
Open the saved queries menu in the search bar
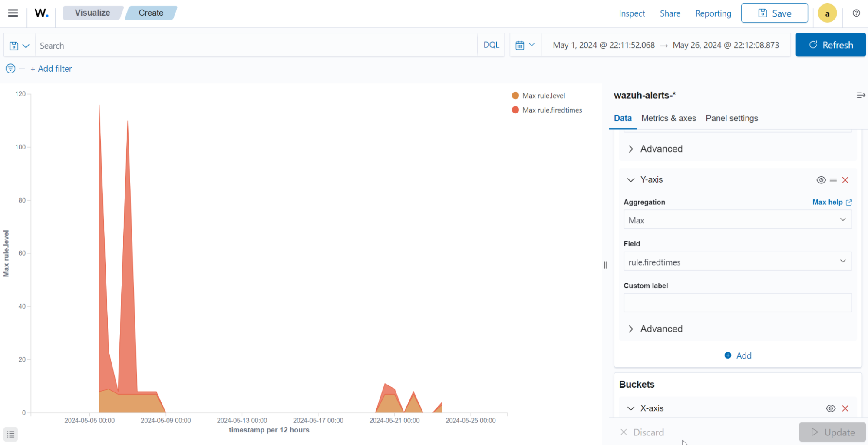(19, 45)
